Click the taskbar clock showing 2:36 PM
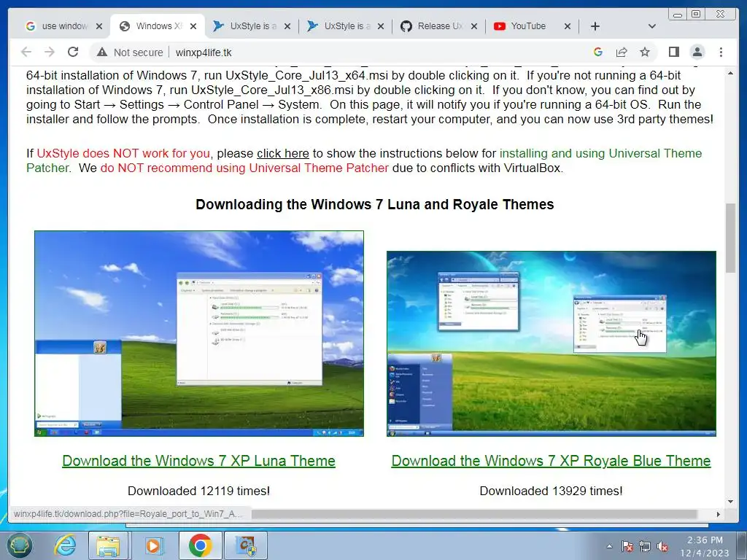This screenshot has width=747, height=560. coord(705,546)
